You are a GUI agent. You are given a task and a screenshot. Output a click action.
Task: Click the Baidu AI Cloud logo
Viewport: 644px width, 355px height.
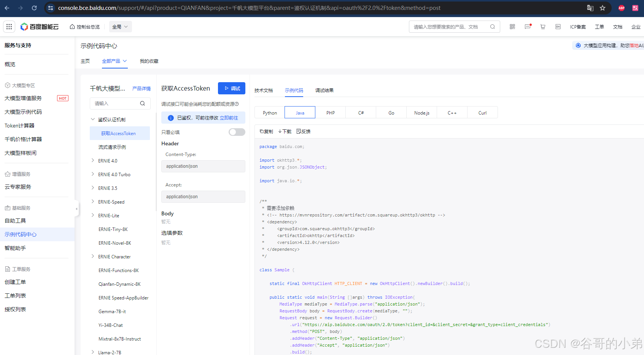click(40, 27)
